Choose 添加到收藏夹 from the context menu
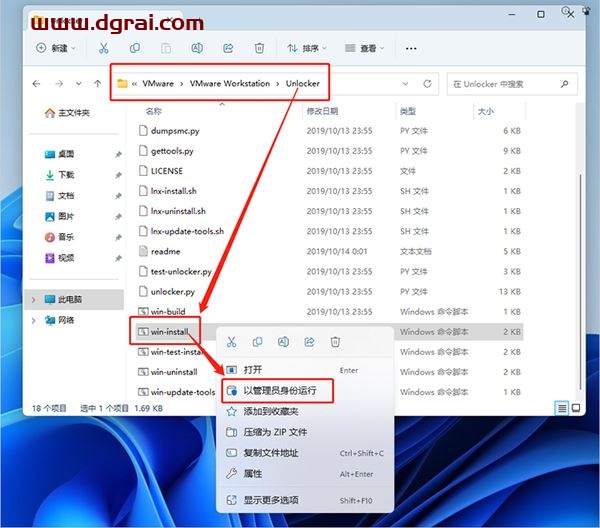The image size is (600, 528). (305, 412)
